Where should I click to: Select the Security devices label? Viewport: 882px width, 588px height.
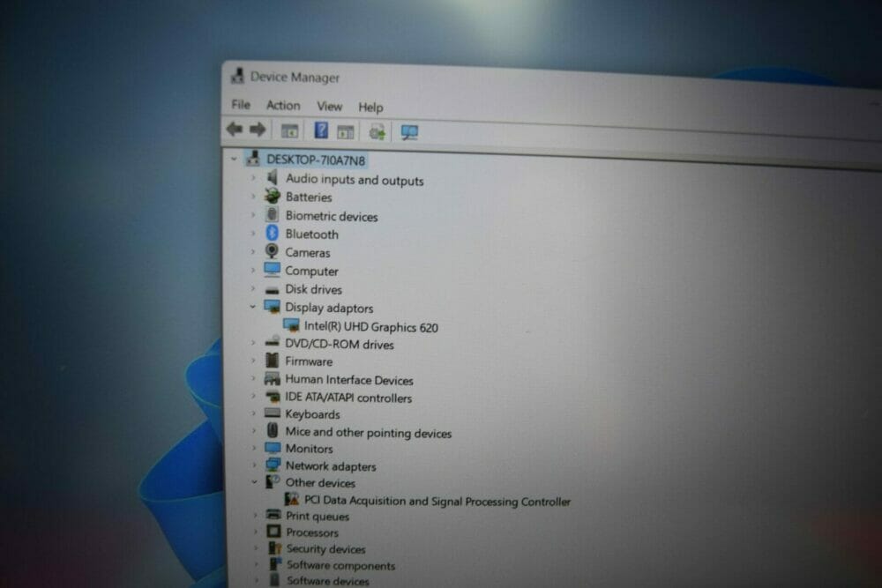[x=326, y=548]
